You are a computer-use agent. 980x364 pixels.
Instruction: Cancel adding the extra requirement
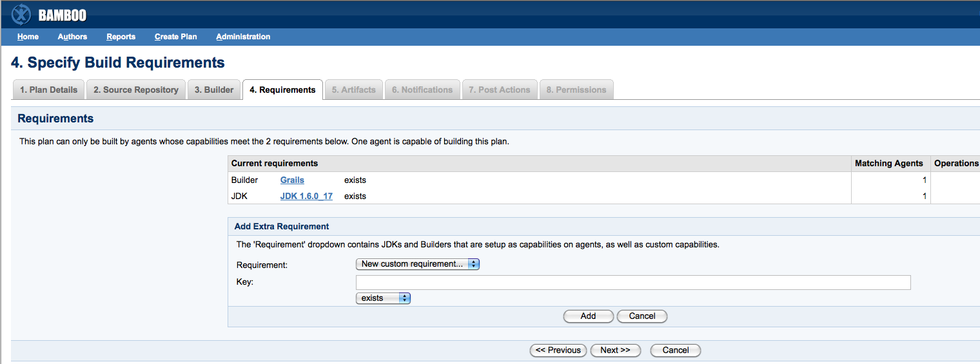pyautogui.click(x=642, y=316)
